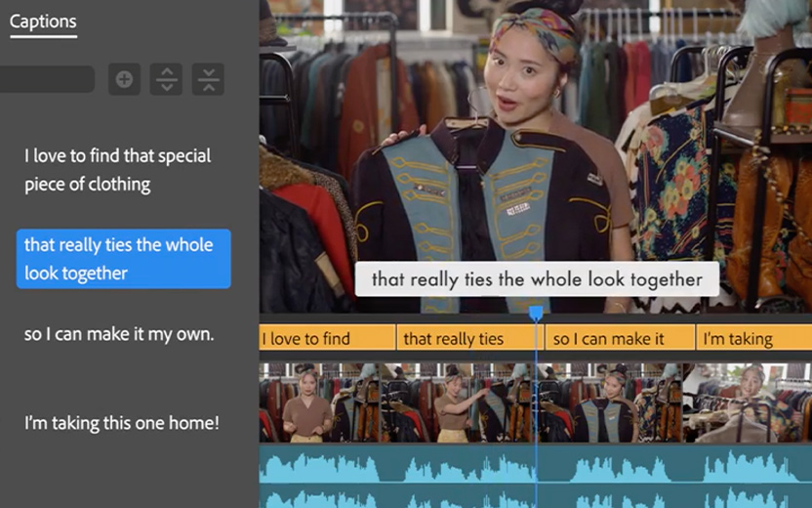The height and width of the screenshot is (508, 812).
Task: Select caption 'so I can make it my own.'
Action: coord(119,334)
